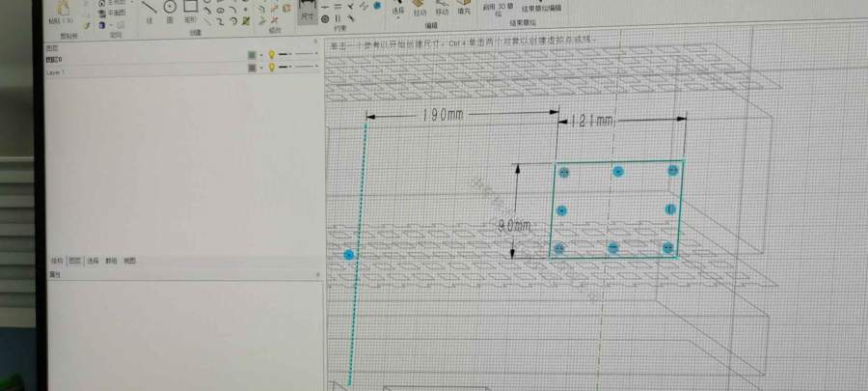Click the trim away modify icon
Image resolution: width=868 pixels, height=391 pixels.
pyautogui.click(x=273, y=20)
